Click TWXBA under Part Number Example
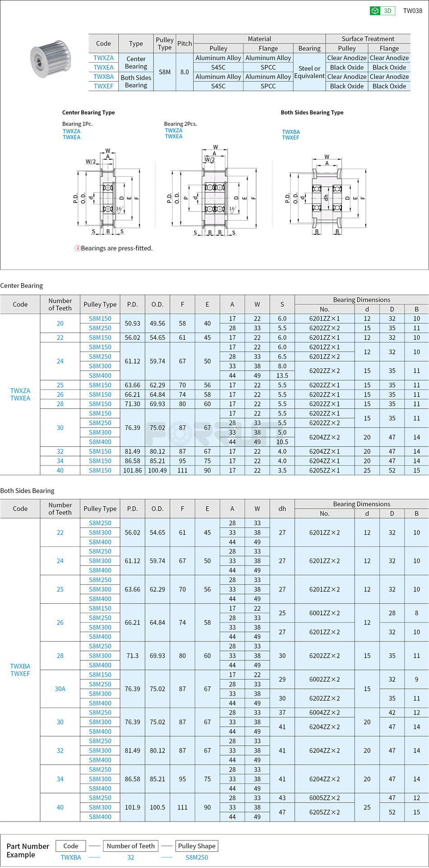 pyautogui.click(x=71, y=858)
